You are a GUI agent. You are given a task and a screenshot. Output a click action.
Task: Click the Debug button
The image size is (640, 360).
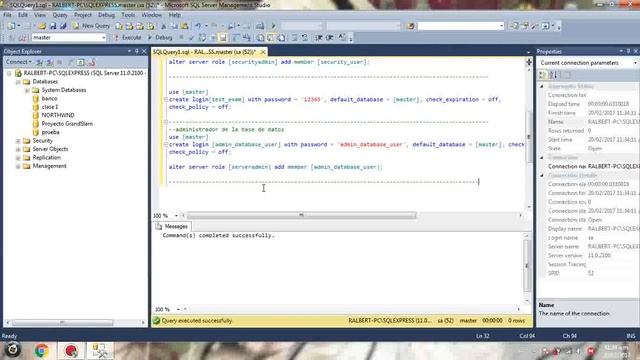tap(160, 38)
